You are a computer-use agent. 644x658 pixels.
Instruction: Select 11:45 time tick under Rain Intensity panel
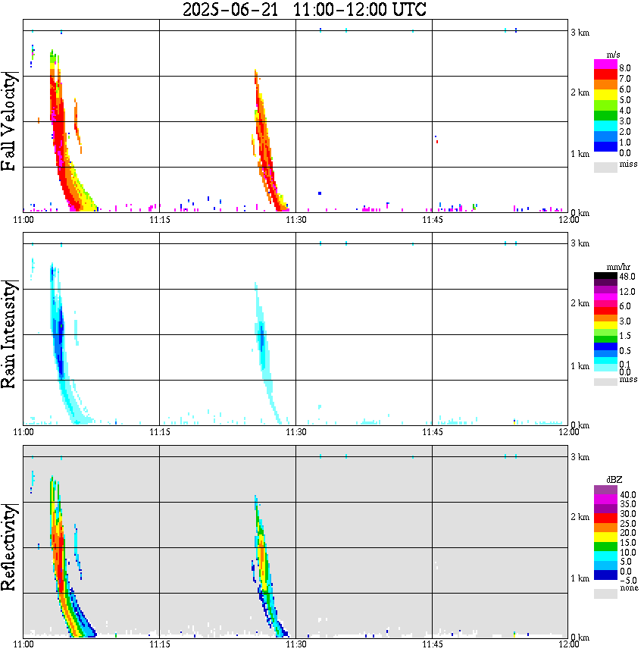[x=432, y=432]
